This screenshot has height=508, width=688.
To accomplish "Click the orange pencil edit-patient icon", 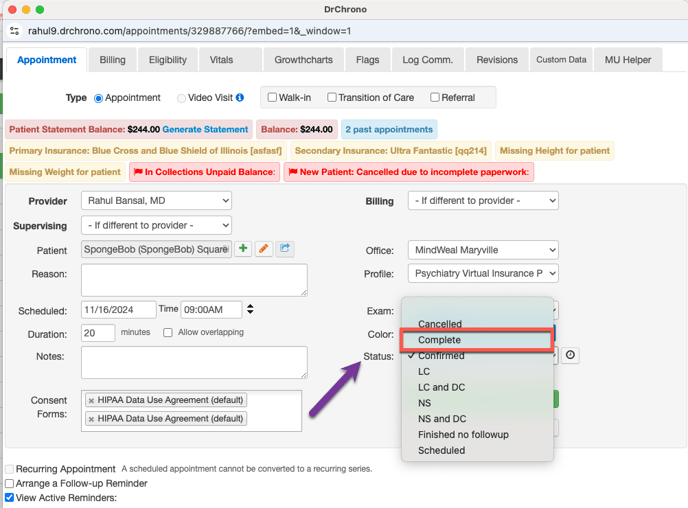I will click(x=264, y=249).
